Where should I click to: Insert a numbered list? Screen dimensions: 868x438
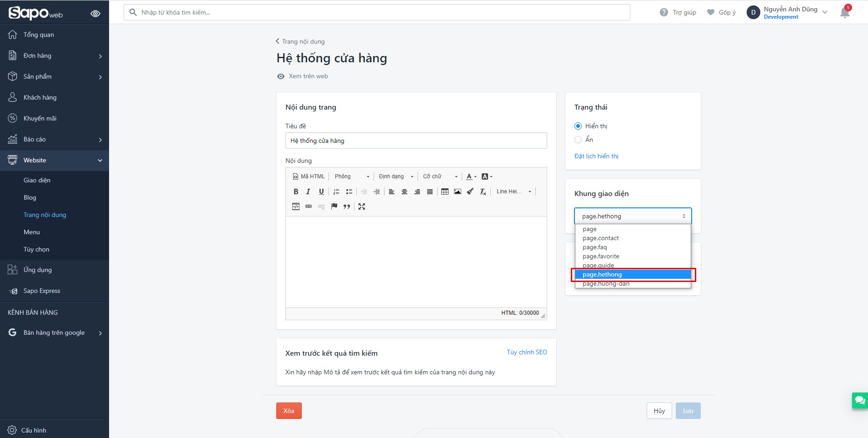click(336, 191)
